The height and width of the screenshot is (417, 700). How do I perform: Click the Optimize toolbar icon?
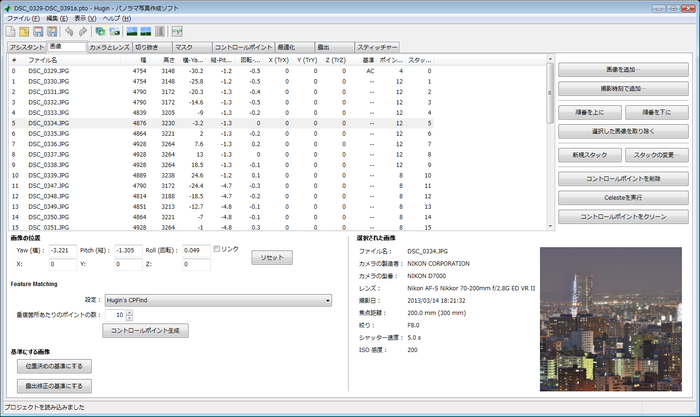pyautogui.click(x=177, y=31)
